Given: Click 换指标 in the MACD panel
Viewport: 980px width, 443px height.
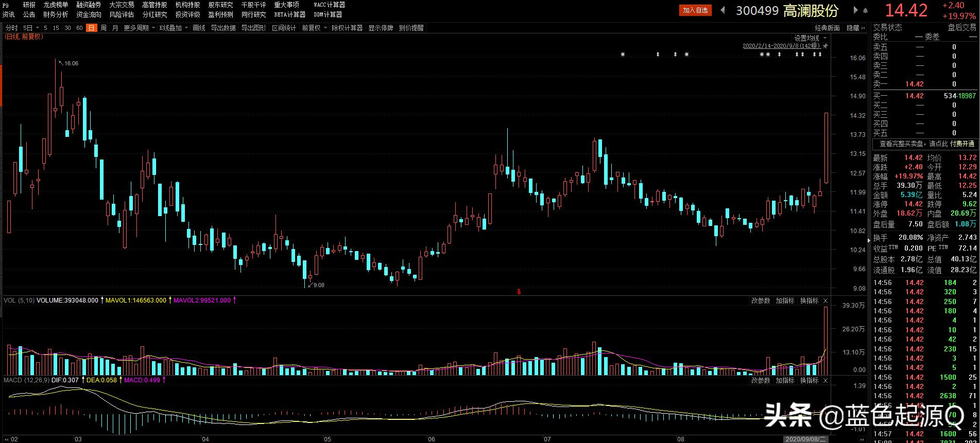Looking at the screenshot, I should [x=809, y=380].
